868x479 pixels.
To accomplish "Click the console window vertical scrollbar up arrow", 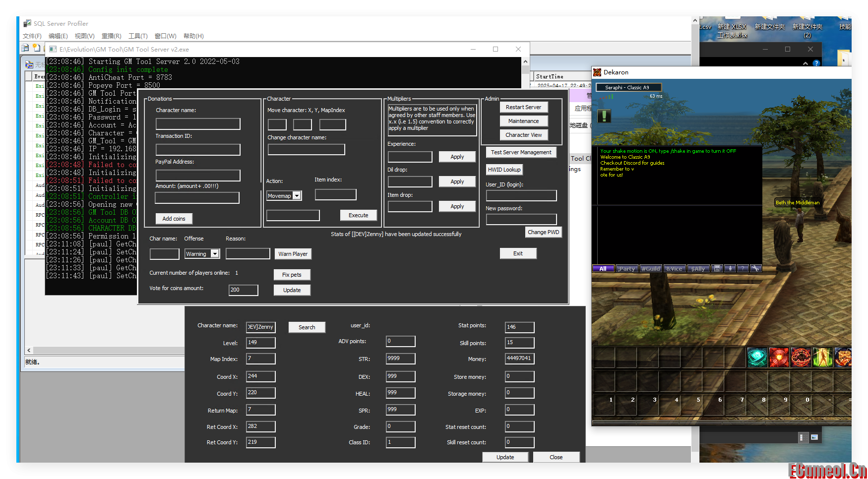I will click(x=525, y=61).
